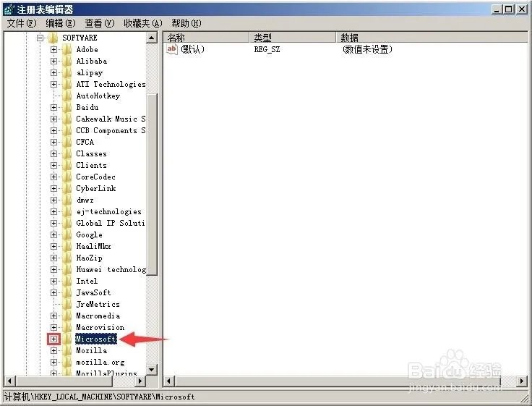The height and width of the screenshot is (406, 532).
Task: Click the HaoZip folder icon
Action: (67, 258)
